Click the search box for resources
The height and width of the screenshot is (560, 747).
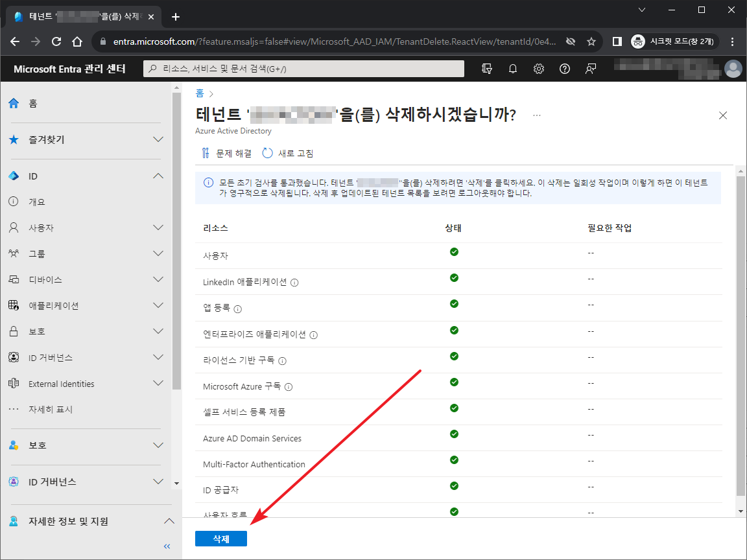pyautogui.click(x=304, y=69)
